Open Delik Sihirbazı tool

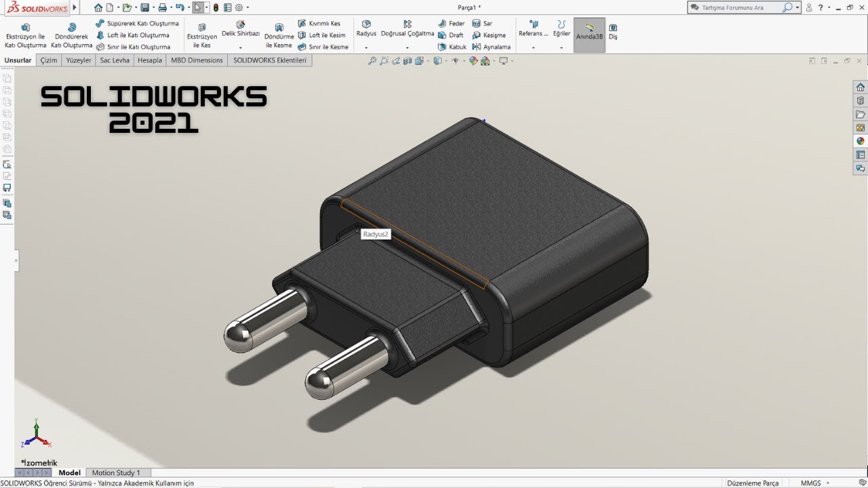point(241,28)
